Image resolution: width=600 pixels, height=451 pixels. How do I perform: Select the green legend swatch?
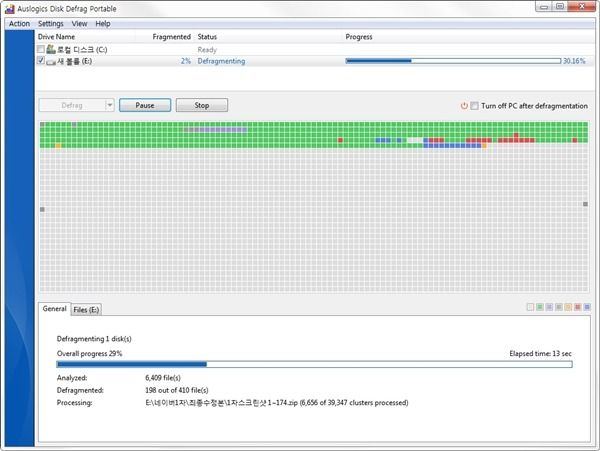[x=540, y=307]
